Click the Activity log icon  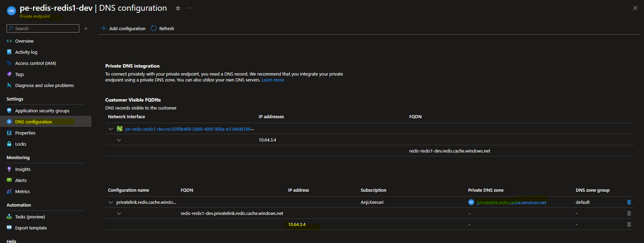9,52
